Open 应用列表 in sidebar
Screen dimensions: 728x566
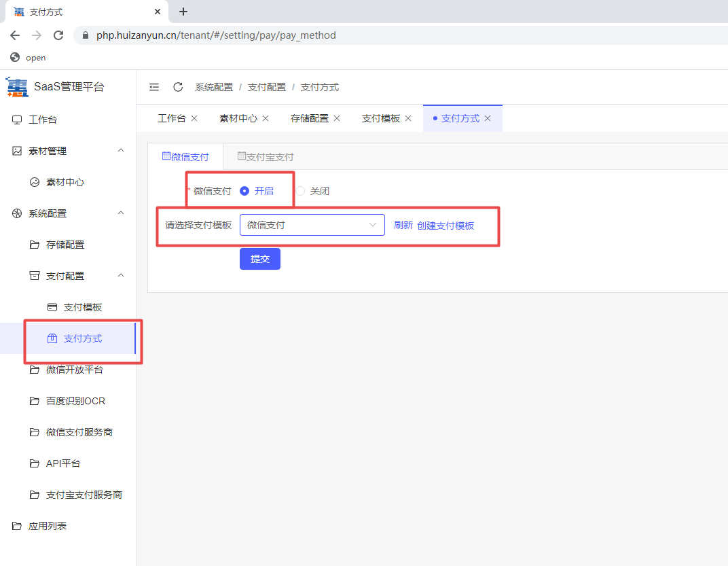click(68, 526)
